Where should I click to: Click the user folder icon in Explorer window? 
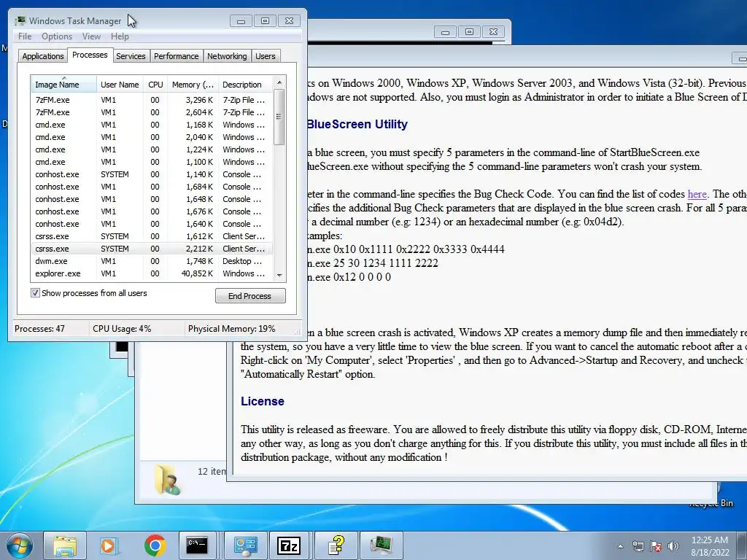point(168,480)
